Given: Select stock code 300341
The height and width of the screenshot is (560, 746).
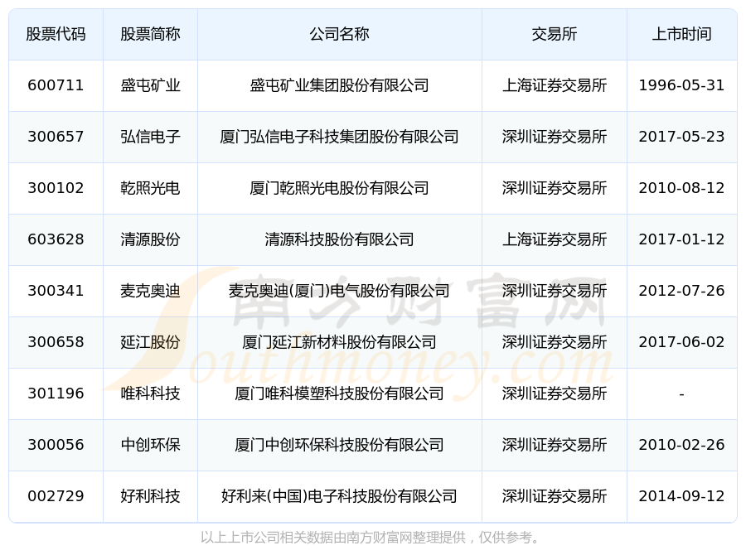Looking at the screenshot, I should pyautogui.click(x=56, y=291).
